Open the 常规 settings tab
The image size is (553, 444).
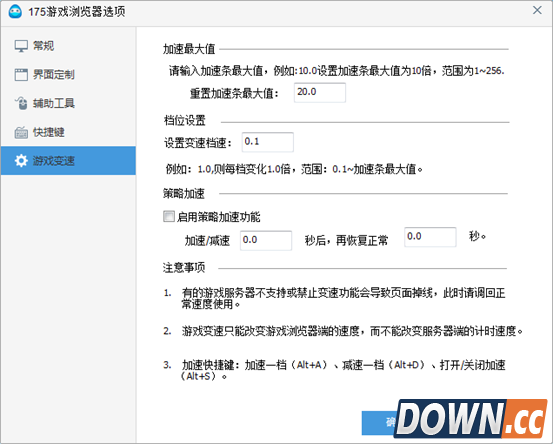[x=68, y=46]
